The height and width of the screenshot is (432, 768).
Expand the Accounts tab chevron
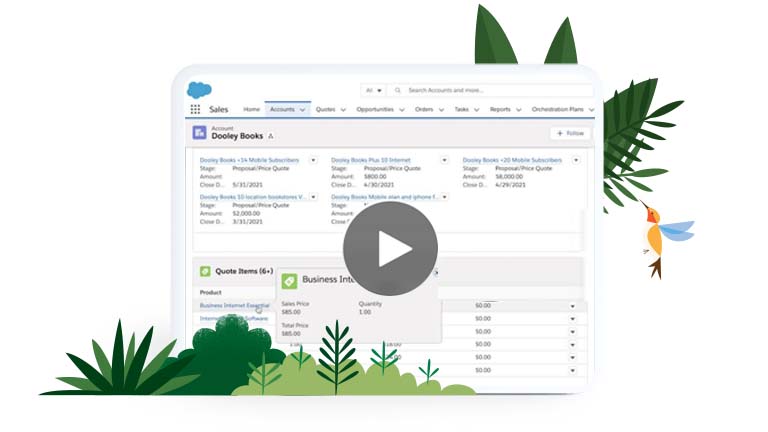[x=302, y=110]
